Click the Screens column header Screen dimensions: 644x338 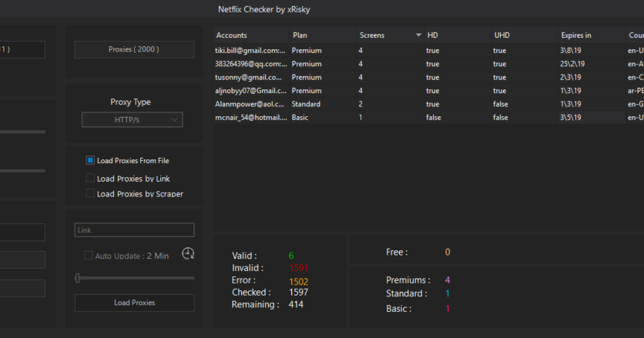(x=391, y=35)
